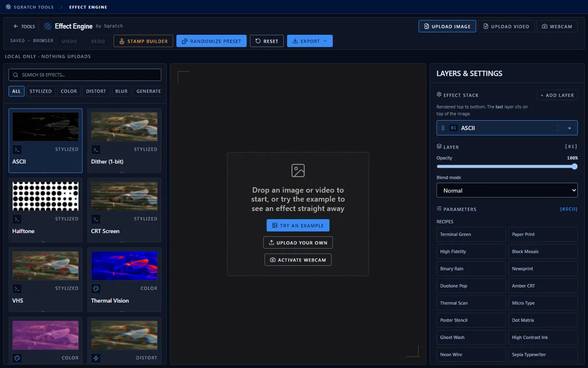Apply the Newsprint recipe
Viewport: 588px width, 368px height.
pyautogui.click(x=543, y=269)
